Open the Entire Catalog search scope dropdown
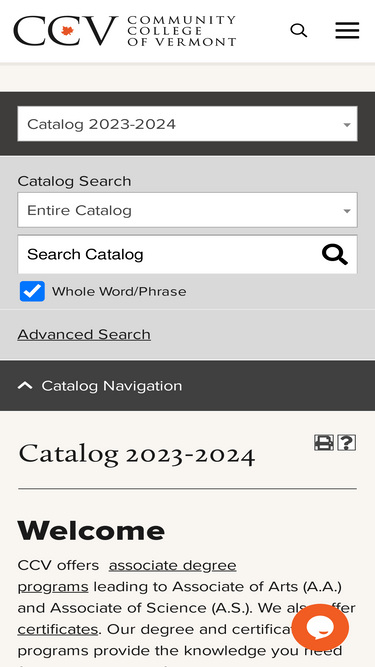This screenshot has width=375, height=667. click(188, 210)
